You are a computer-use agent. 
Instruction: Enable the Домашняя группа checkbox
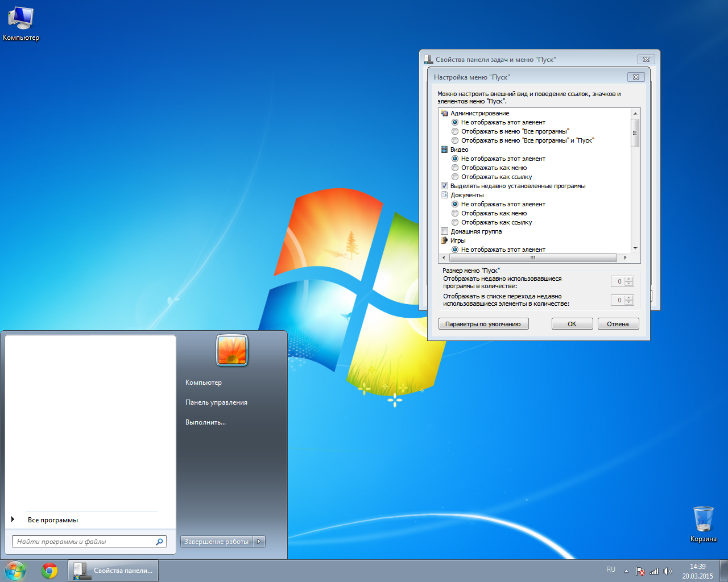[x=445, y=231]
